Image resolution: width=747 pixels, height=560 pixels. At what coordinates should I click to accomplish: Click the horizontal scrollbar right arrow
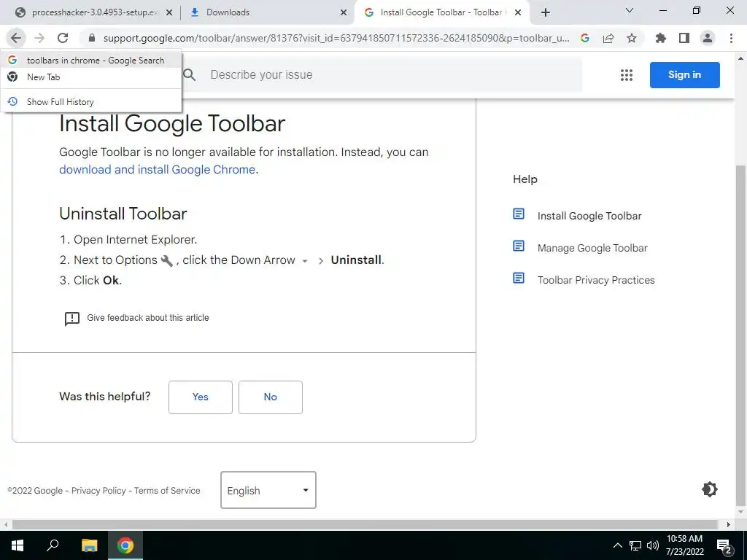(x=729, y=525)
